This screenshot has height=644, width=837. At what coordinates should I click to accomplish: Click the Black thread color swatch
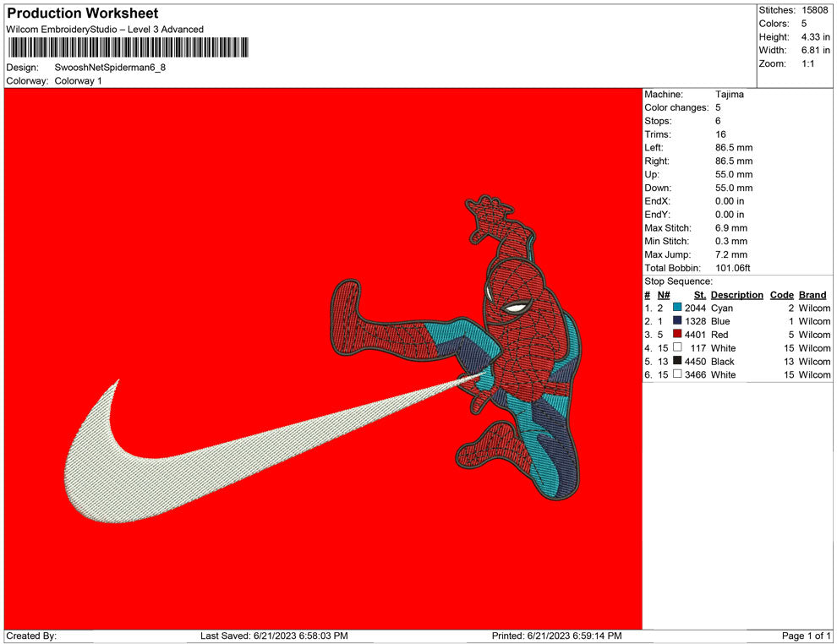coord(677,361)
